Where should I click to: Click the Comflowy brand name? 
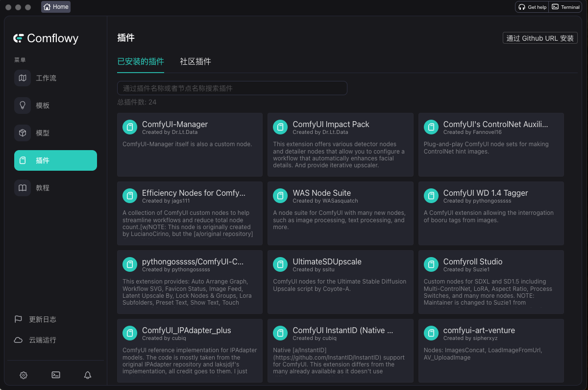point(53,38)
